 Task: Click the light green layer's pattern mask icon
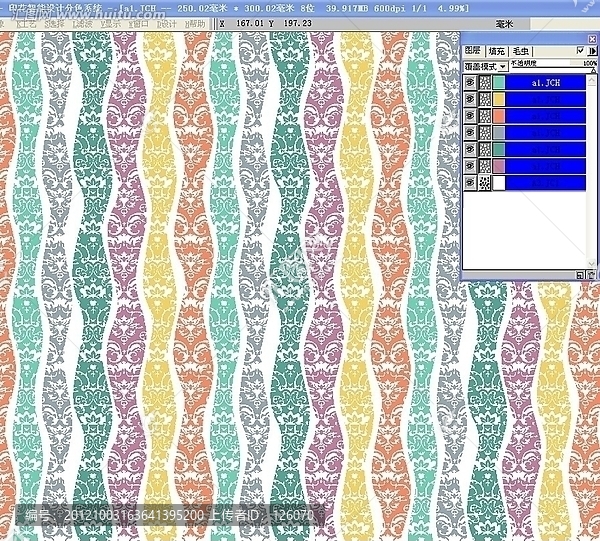coord(485,83)
